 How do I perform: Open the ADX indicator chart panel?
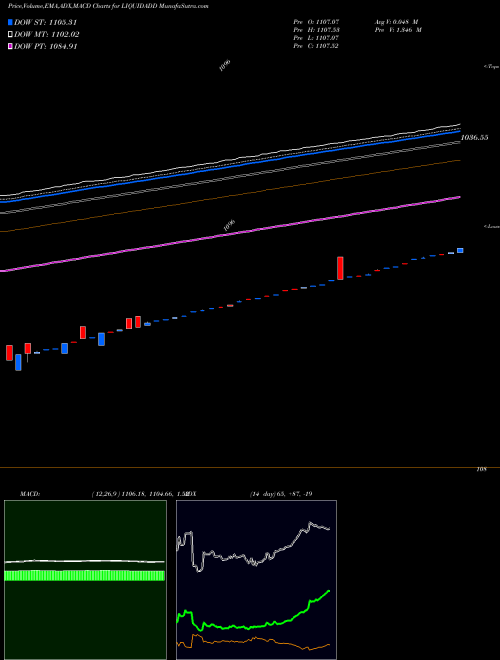(256, 580)
